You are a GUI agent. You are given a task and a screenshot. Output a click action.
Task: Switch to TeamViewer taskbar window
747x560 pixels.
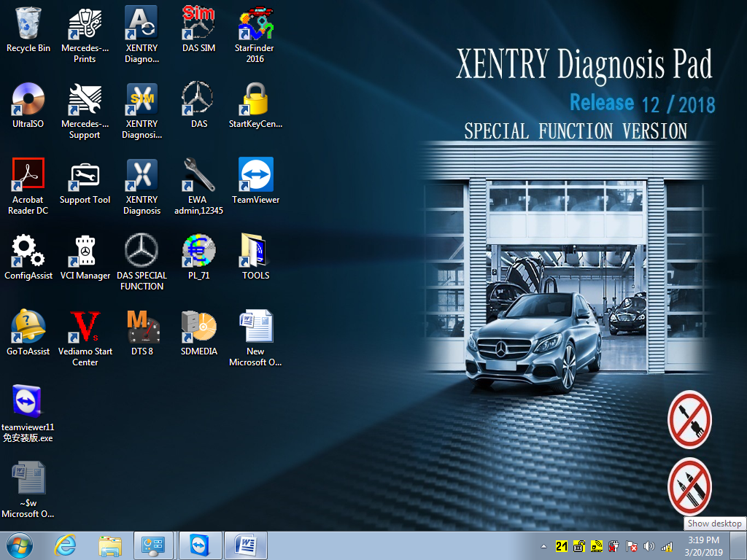pos(200,545)
